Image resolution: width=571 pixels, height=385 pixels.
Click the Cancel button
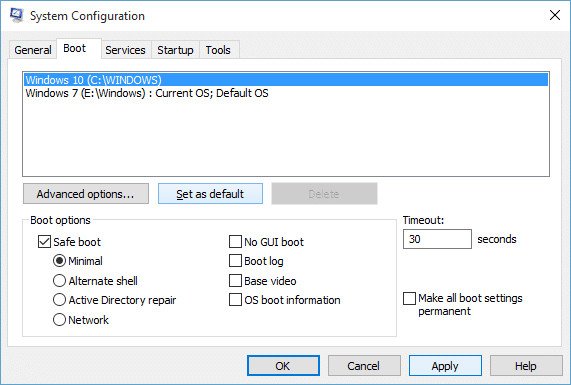364,366
